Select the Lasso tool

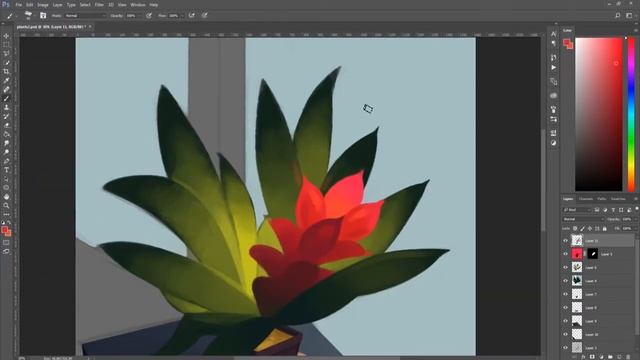pyautogui.click(x=6, y=54)
